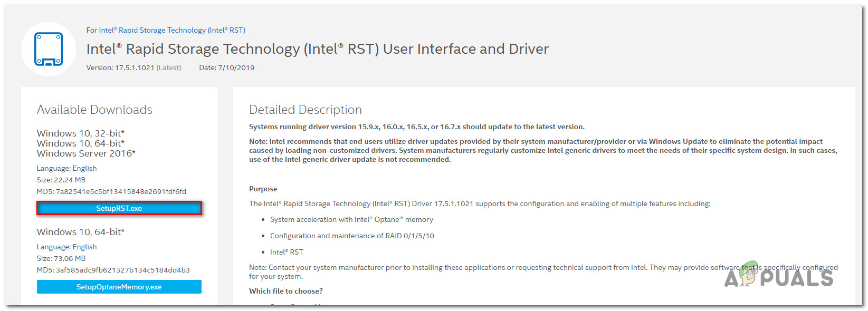The image size is (868, 311).
Task: Click the System acceleration with Intel Optane bullet
Action: (351, 219)
